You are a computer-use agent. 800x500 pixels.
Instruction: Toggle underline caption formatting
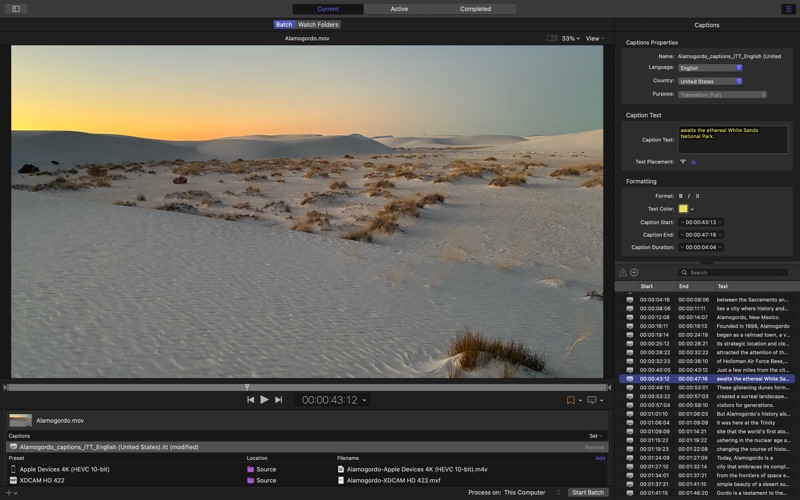click(697, 196)
